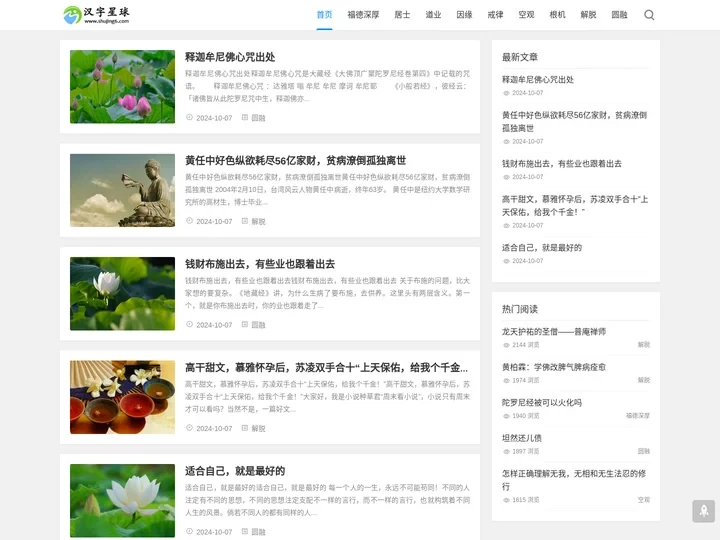Image resolution: width=720 pixels, height=540 pixels.
Task: Open the 圆融 navigation item
Action: 619,15
